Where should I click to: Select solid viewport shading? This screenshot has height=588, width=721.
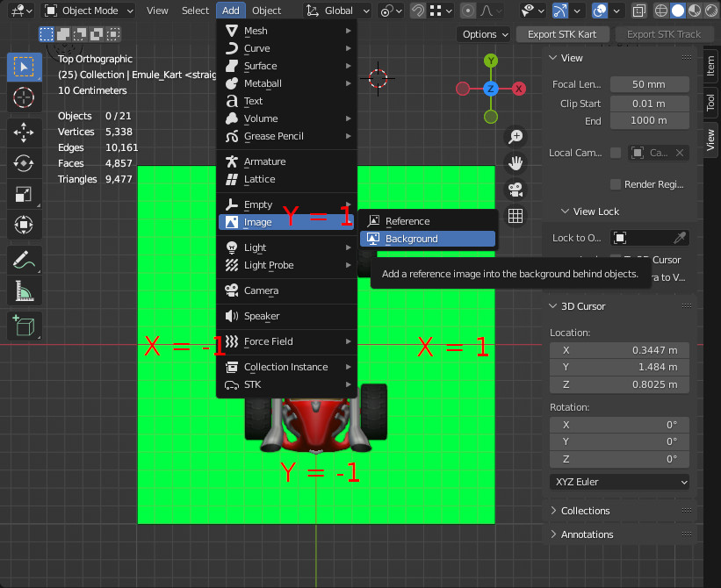tap(678, 11)
